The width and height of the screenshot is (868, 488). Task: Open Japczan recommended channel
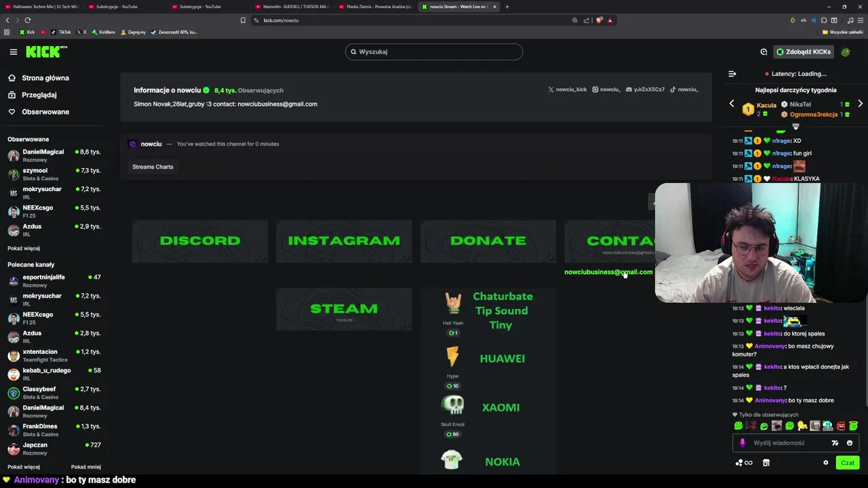click(54, 449)
